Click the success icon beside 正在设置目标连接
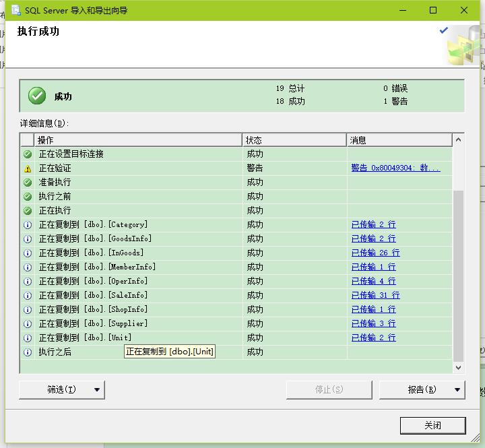This screenshot has height=448, width=485. click(28, 154)
